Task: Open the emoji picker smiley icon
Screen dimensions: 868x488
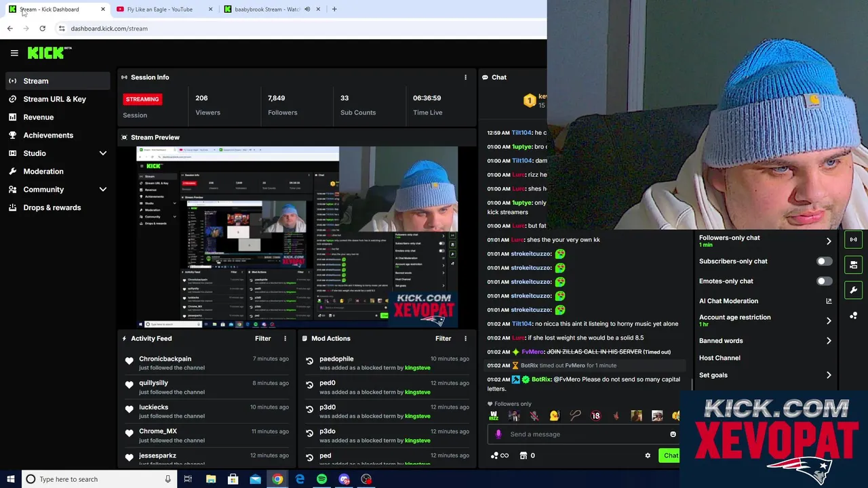Action: pyautogui.click(x=673, y=434)
